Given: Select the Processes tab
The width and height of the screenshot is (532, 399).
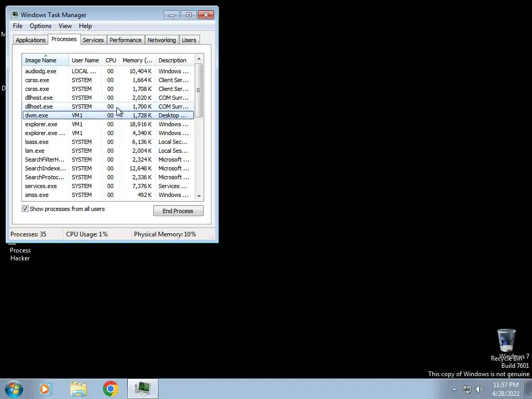Looking at the screenshot, I should [x=64, y=39].
